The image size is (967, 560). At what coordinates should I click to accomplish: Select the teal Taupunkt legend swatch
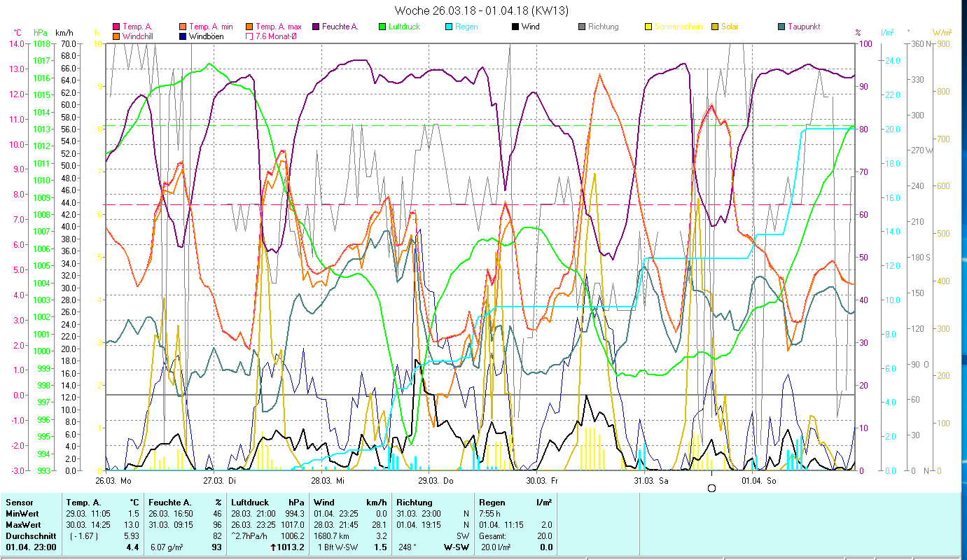click(781, 27)
